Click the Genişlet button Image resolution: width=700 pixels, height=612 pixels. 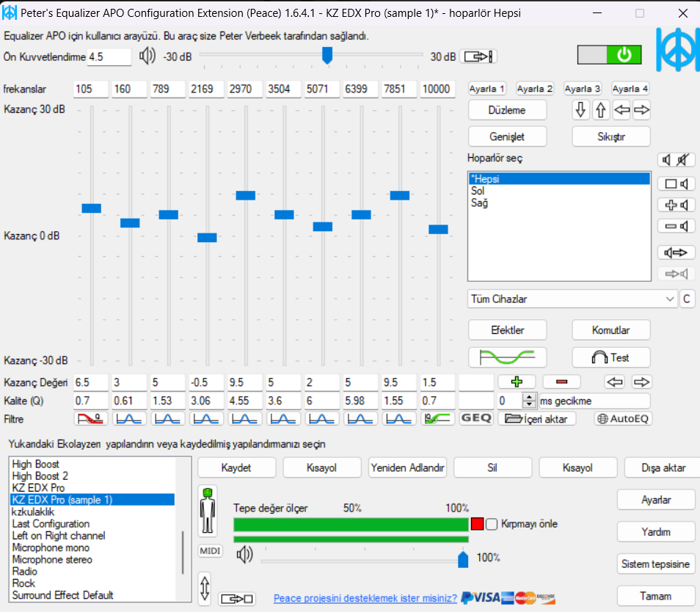(x=507, y=136)
